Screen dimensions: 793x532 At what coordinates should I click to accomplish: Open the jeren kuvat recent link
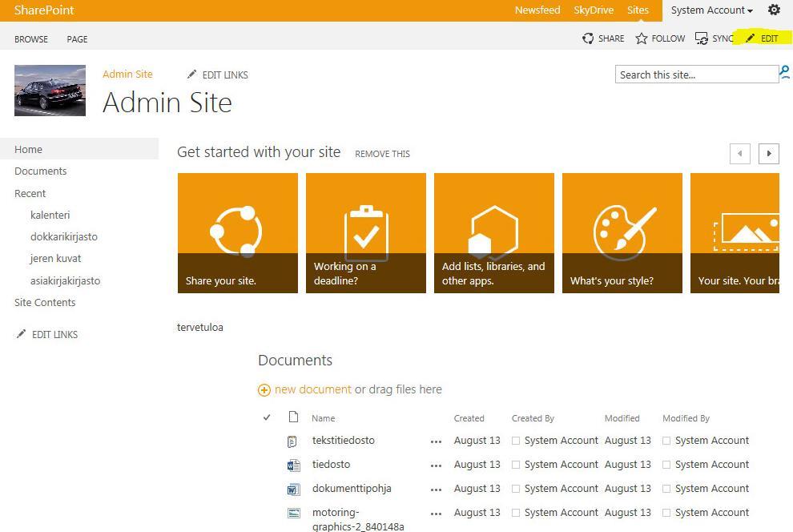(55, 259)
